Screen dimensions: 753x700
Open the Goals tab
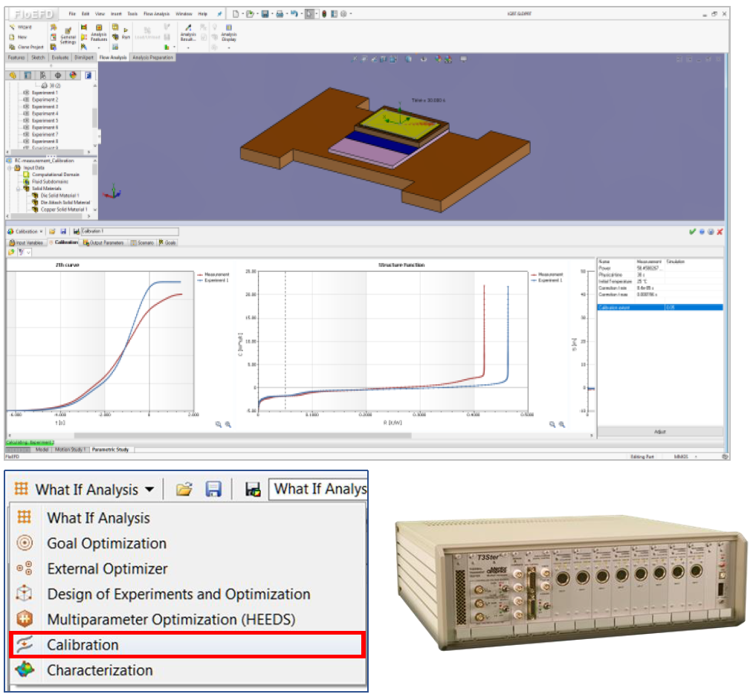167,242
